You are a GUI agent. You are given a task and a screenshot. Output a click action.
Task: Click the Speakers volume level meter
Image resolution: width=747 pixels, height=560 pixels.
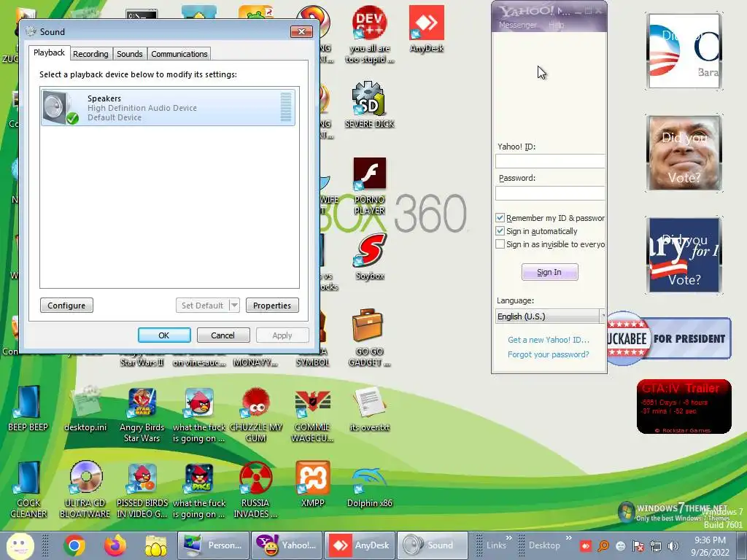[286, 107]
